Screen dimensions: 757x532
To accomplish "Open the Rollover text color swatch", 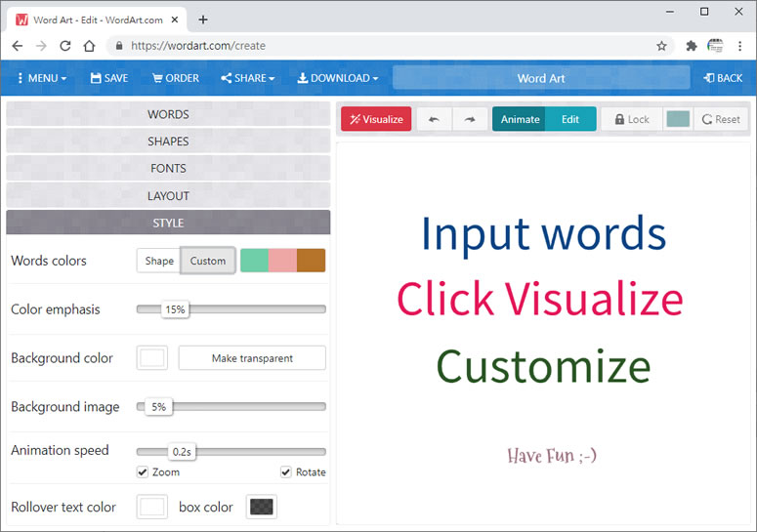I will (x=152, y=507).
